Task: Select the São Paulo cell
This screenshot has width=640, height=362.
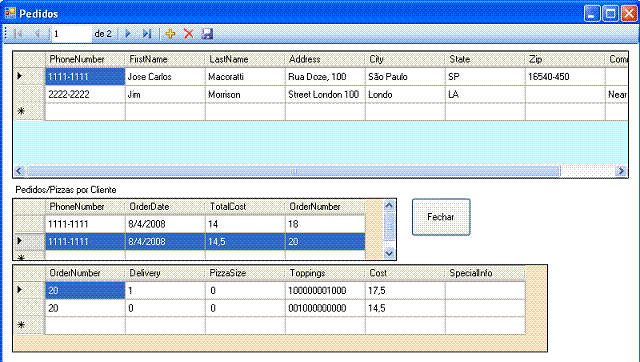Action: pyautogui.click(x=405, y=77)
